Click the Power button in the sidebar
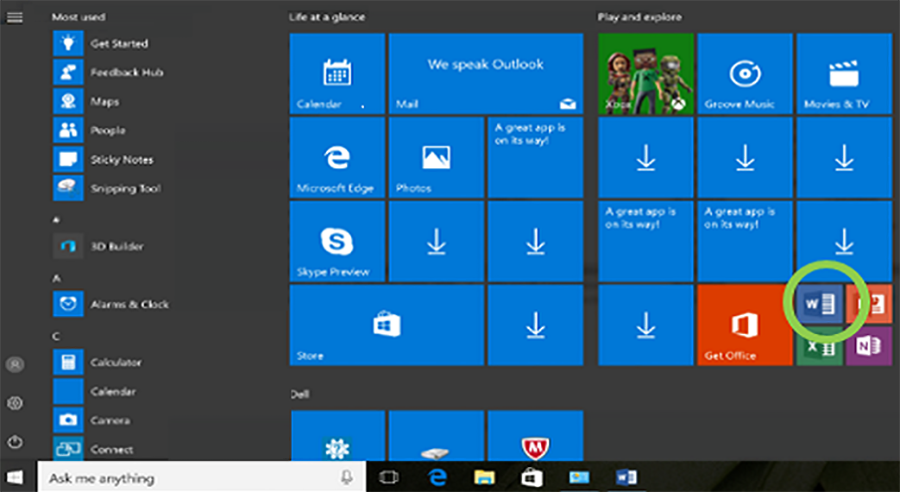The height and width of the screenshot is (492, 900). [x=15, y=441]
